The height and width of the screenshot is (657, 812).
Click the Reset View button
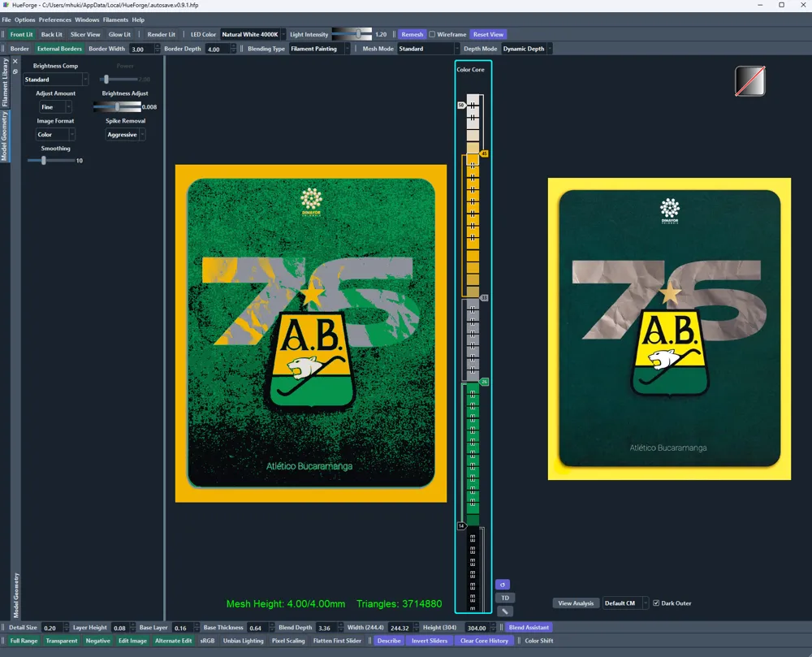[x=488, y=34]
